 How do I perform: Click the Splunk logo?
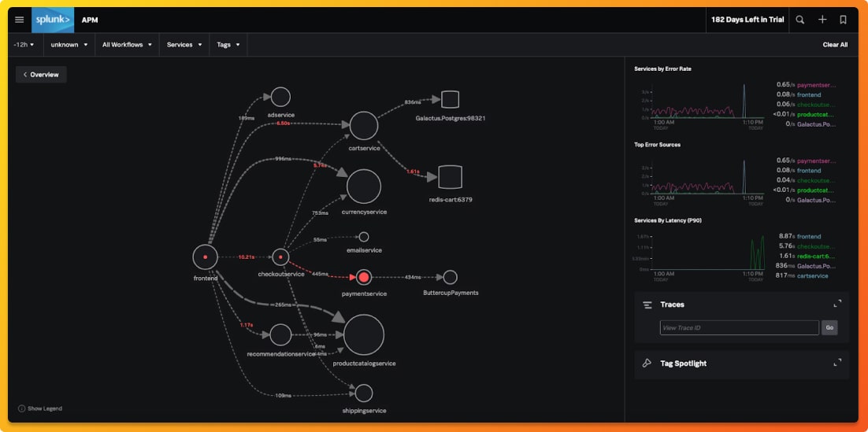53,20
